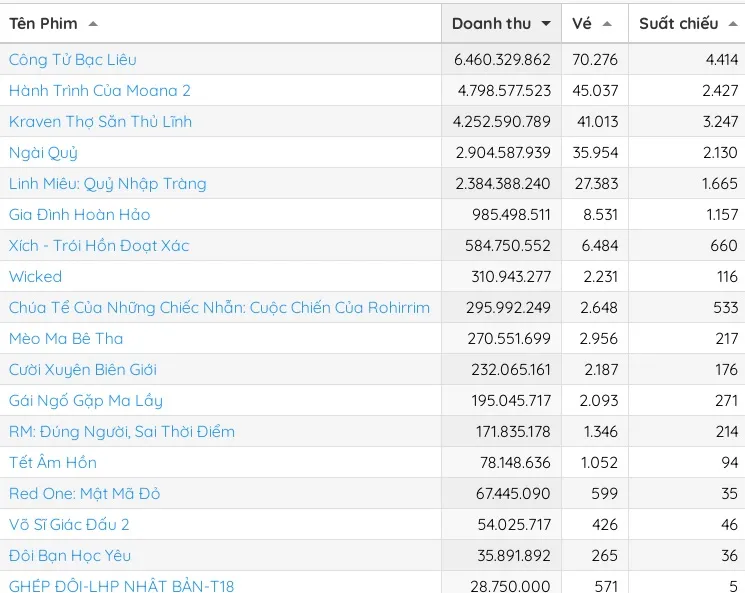Click sort arrow beside Vé header
745x593 pixels.
pos(607,24)
